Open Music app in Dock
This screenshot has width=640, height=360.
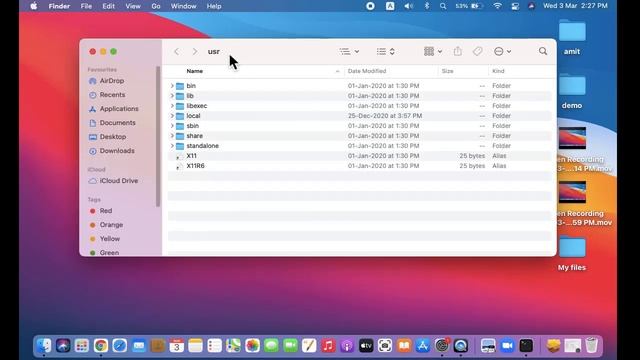click(328, 346)
